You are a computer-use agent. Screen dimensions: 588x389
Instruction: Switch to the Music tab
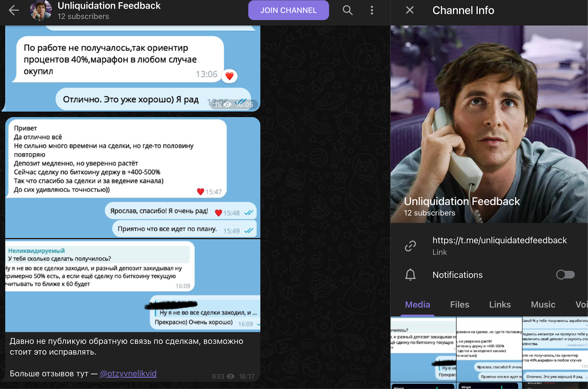[x=543, y=305]
